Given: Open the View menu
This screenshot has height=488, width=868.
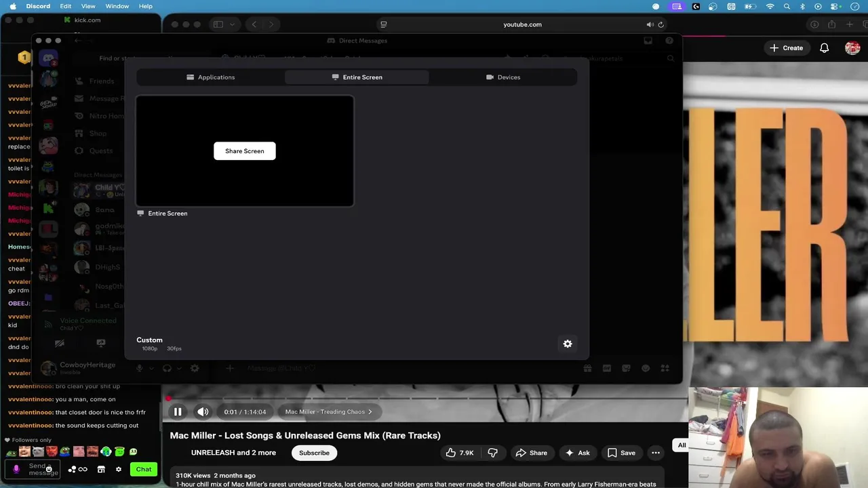Looking at the screenshot, I should pos(88,6).
